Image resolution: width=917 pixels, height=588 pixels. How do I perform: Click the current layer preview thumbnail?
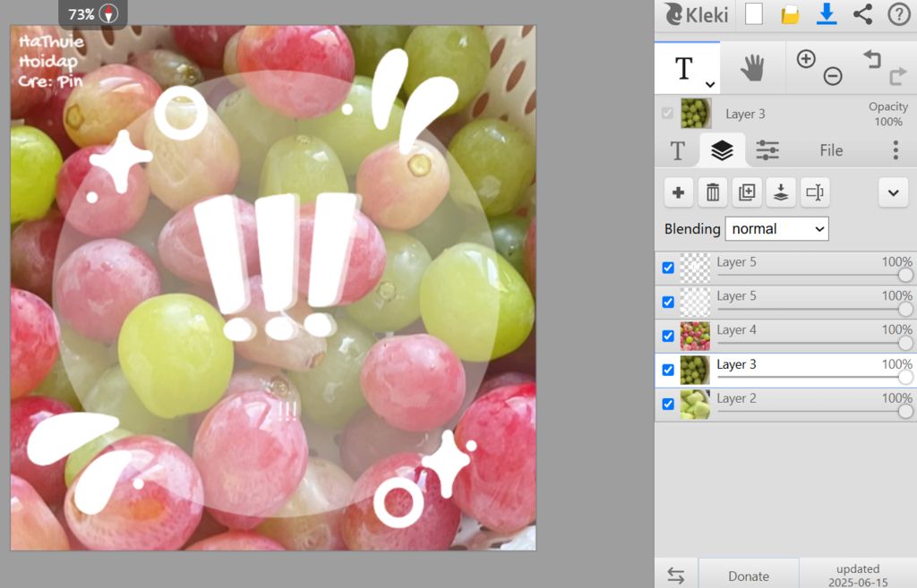pyautogui.click(x=696, y=114)
